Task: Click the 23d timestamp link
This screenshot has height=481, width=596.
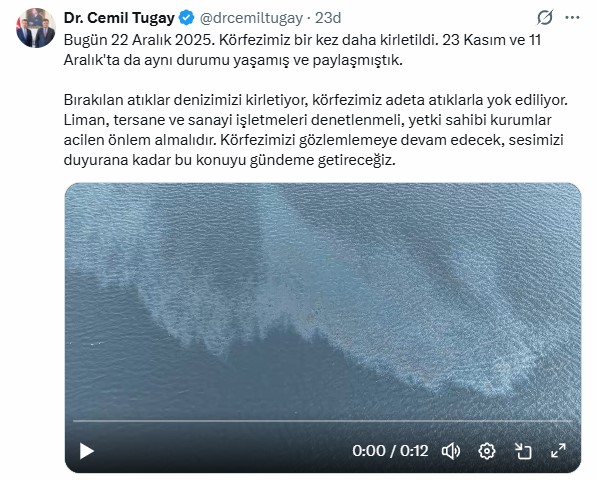Action: coord(328,18)
